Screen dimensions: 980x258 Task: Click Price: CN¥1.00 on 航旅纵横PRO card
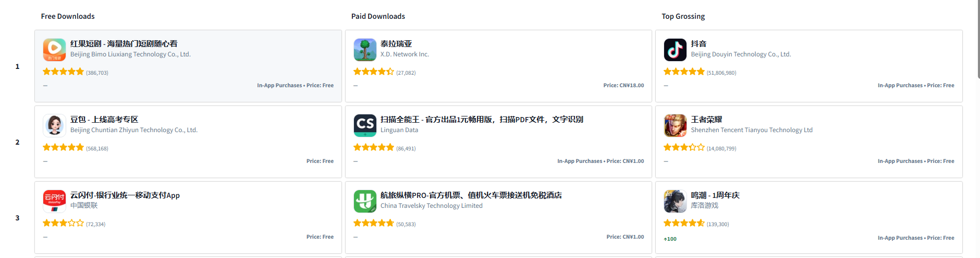pos(625,237)
